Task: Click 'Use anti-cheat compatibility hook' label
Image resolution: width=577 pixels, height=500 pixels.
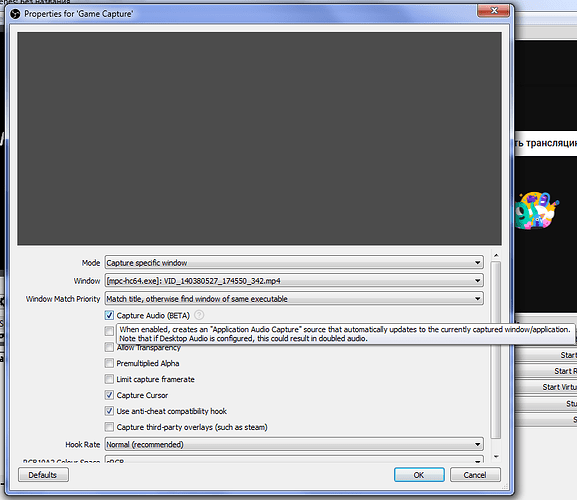Action: [172, 411]
